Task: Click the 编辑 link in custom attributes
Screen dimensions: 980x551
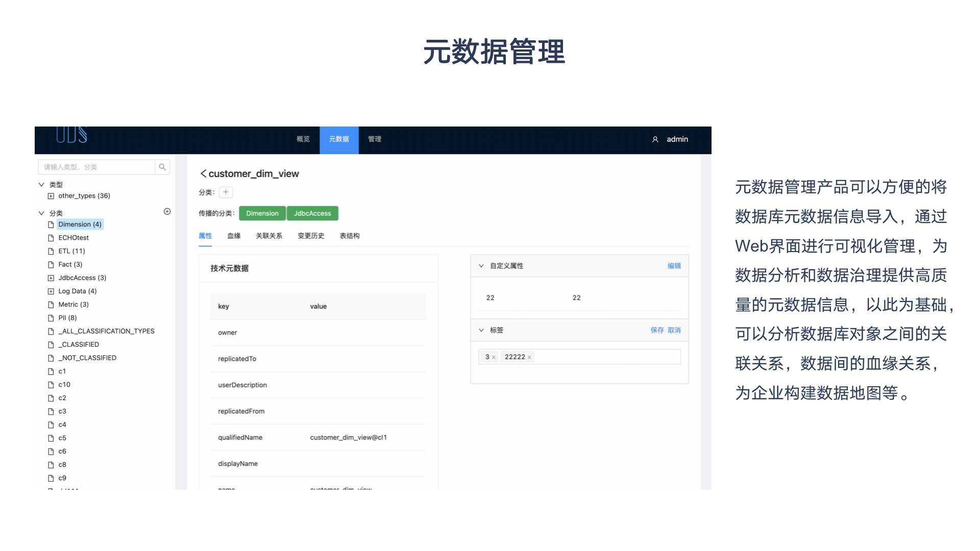Action: [x=673, y=266]
